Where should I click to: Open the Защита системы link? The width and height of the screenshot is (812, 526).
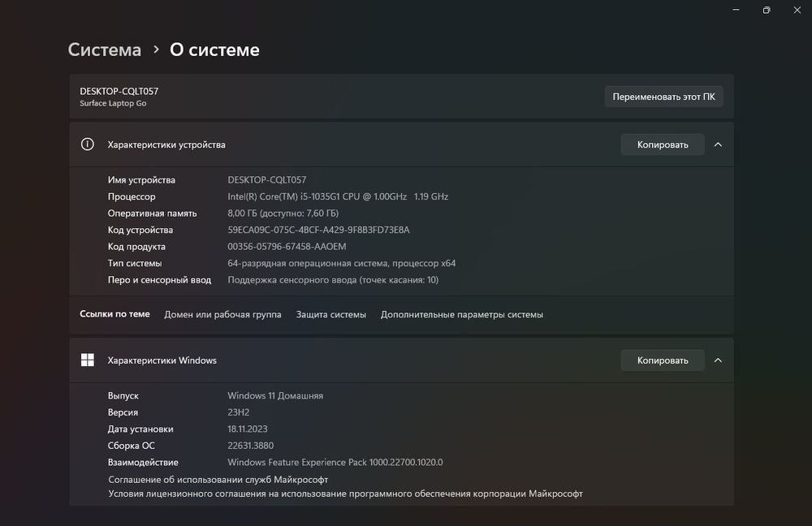pos(331,314)
